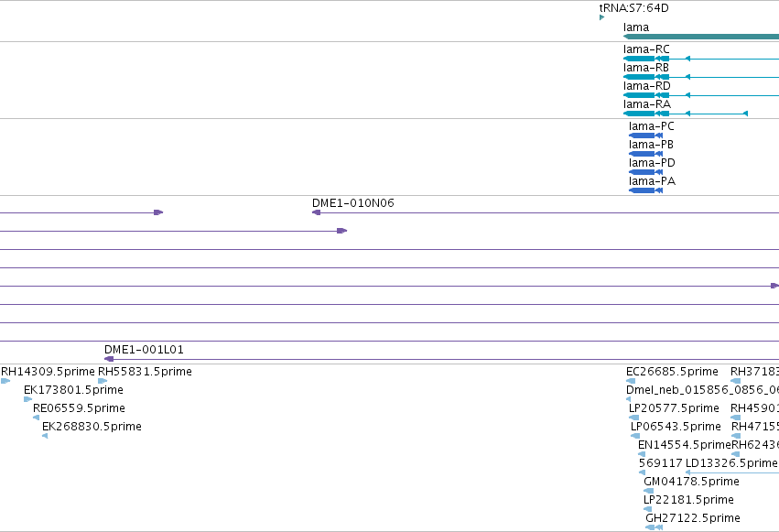Click the EK268830.5prime EST label

click(92, 427)
